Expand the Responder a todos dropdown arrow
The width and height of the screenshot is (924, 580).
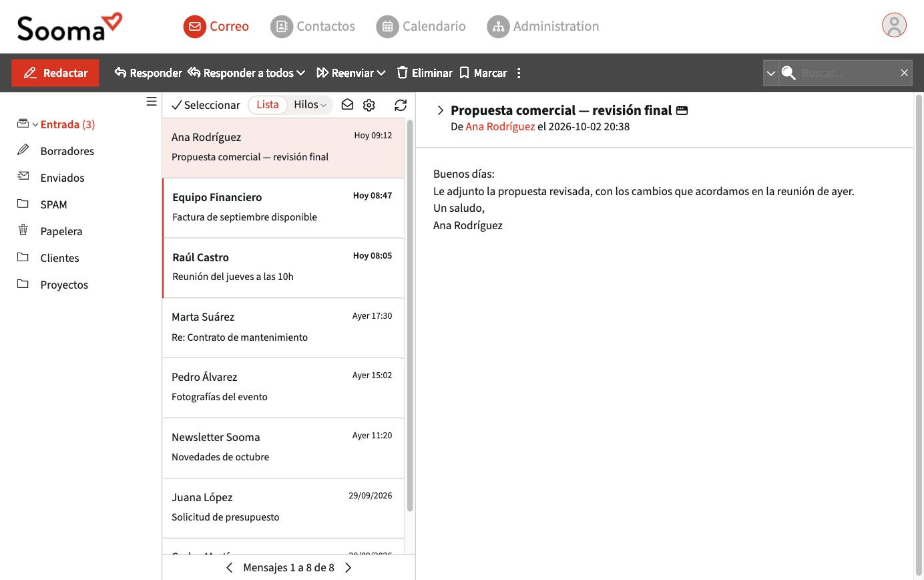[301, 73]
